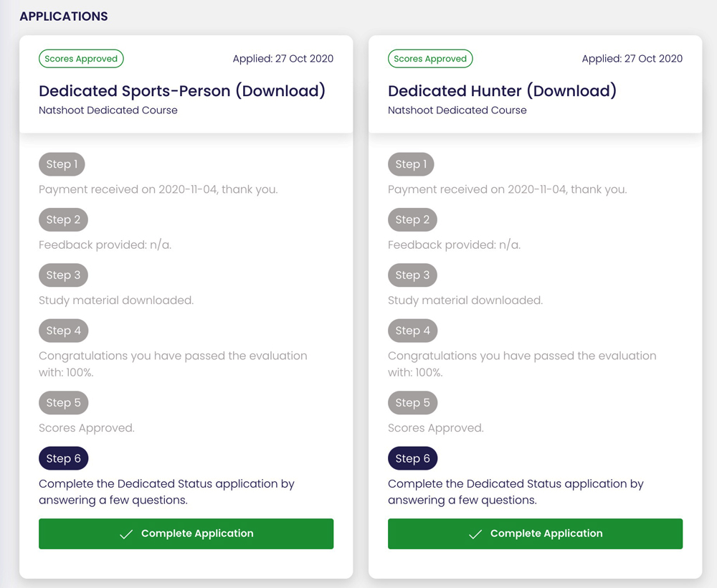Select the Step 6 pill on the Hunter card
The width and height of the screenshot is (717, 588).
coord(412,458)
